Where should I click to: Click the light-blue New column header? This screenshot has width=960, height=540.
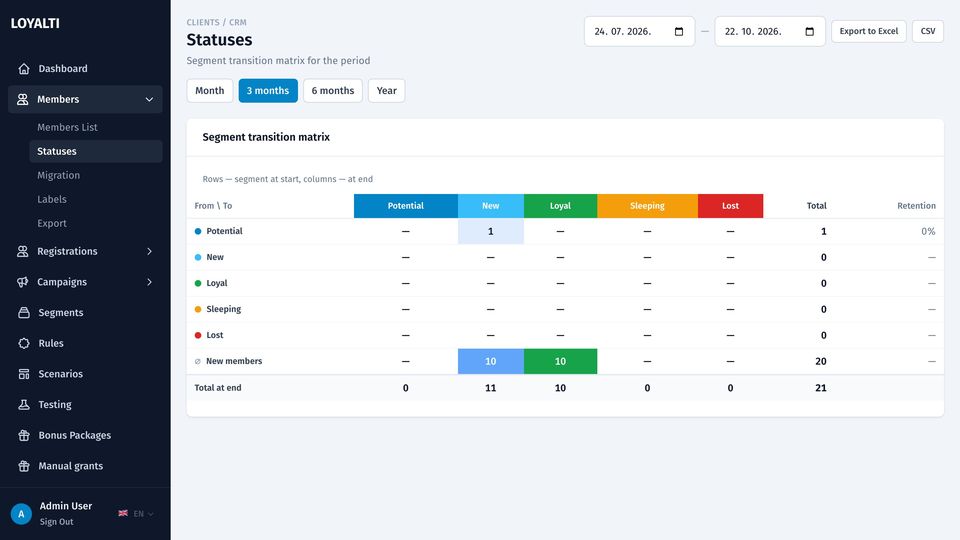click(490, 206)
